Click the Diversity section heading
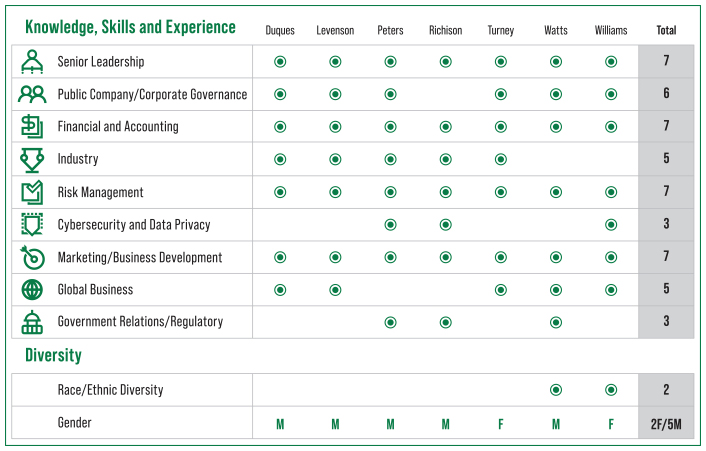Image resolution: width=706 pixels, height=451 pixels. pyautogui.click(x=53, y=355)
